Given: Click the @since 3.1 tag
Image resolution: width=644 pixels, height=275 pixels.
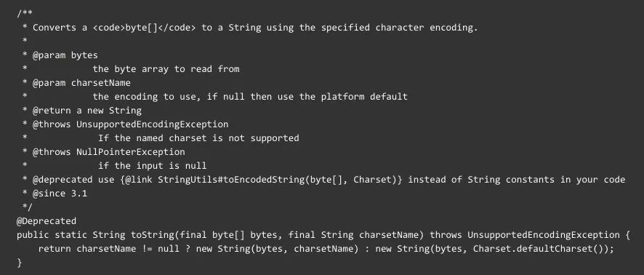Looking at the screenshot, I should pyautogui.click(x=60, y=194).
